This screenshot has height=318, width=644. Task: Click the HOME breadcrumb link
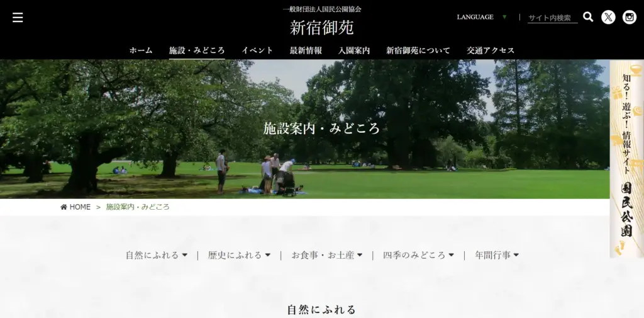80,207
